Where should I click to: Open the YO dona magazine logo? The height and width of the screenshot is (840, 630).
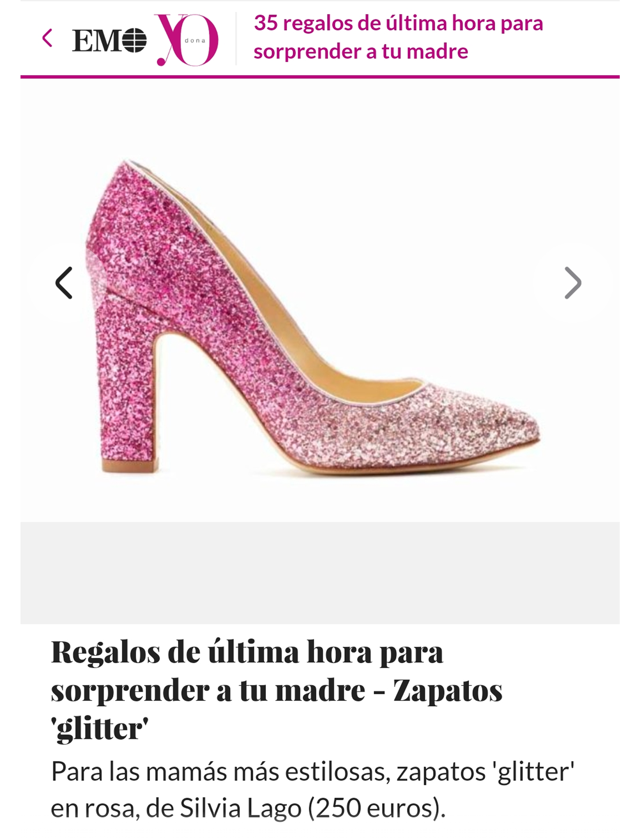pyautogui.click(x=187, y=40)
